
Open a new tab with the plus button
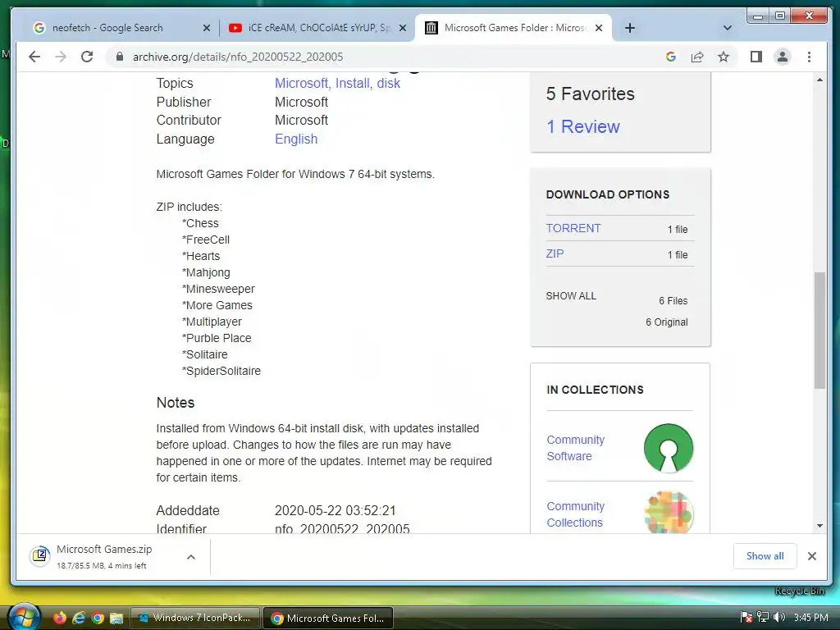[x=630, y=28]
